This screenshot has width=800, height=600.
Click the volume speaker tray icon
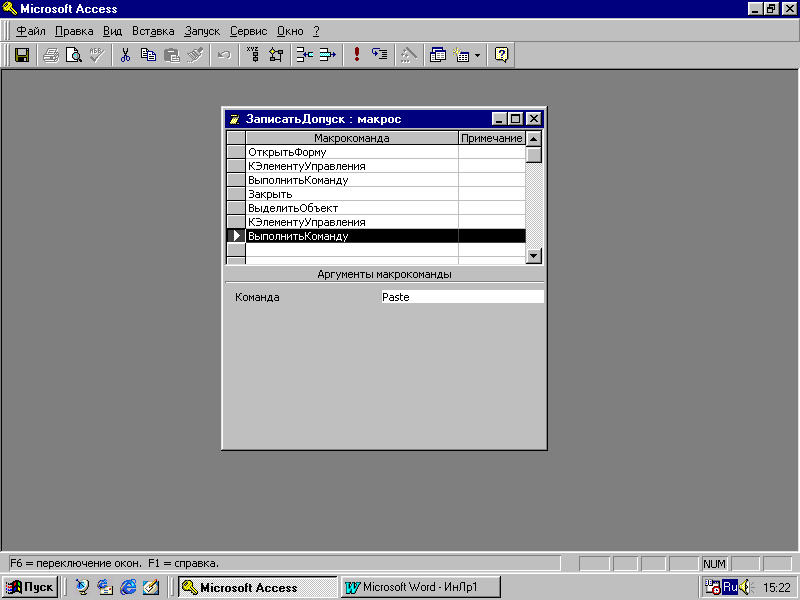pyautogui.click(x=745, y=587)
